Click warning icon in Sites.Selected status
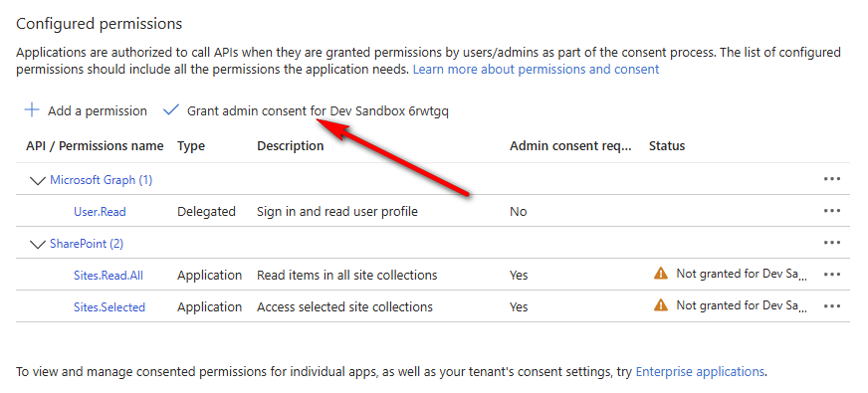 click(660, 304)
